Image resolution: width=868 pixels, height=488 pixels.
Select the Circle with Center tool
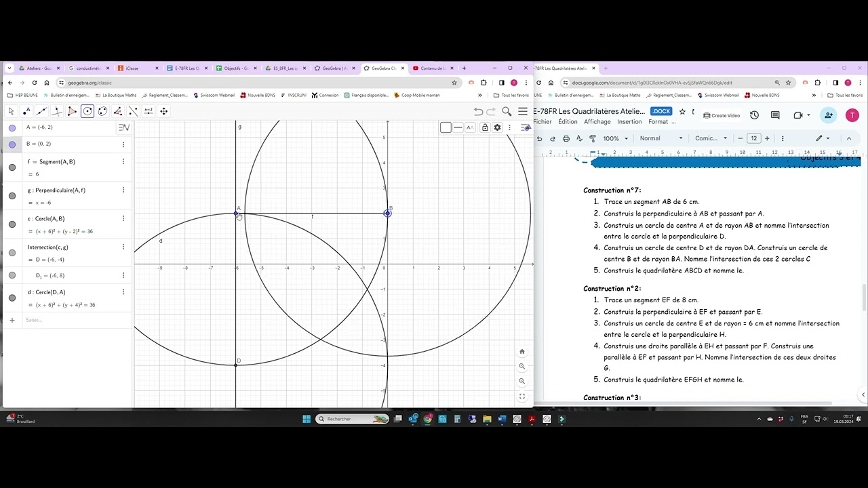87,111
